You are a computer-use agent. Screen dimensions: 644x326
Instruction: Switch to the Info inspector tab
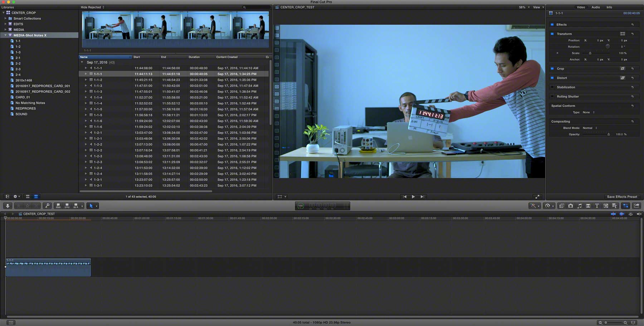click(609, 7)
